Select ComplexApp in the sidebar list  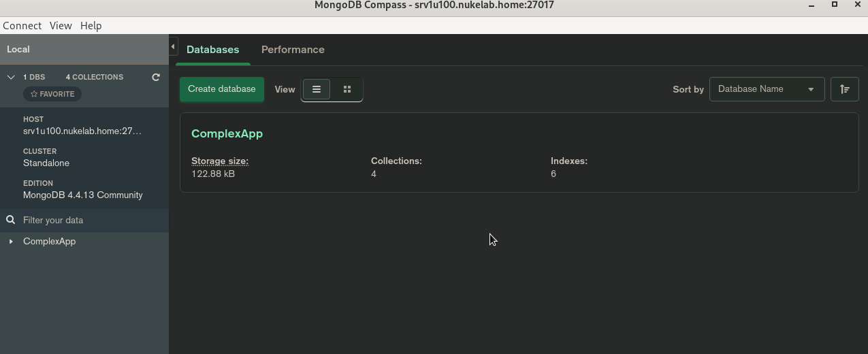point(50,242)
